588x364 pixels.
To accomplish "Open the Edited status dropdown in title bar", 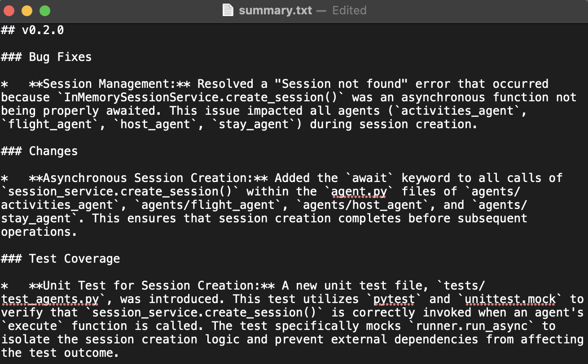I will point(349,10).
